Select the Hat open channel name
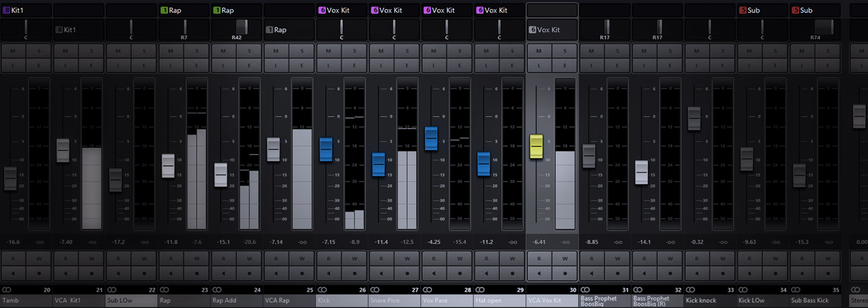Image resolution: width=868 pixels, height=308 pixels. click(500, 300)
